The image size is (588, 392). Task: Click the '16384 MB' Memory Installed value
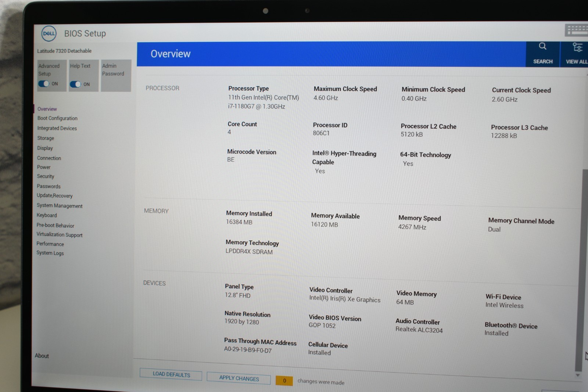click(239, 222)
